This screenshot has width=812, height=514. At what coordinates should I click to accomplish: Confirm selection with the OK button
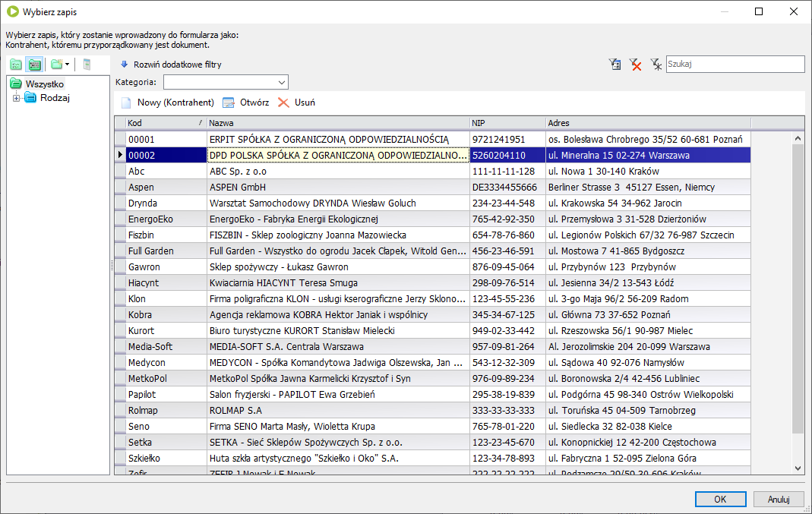point(720,500)
